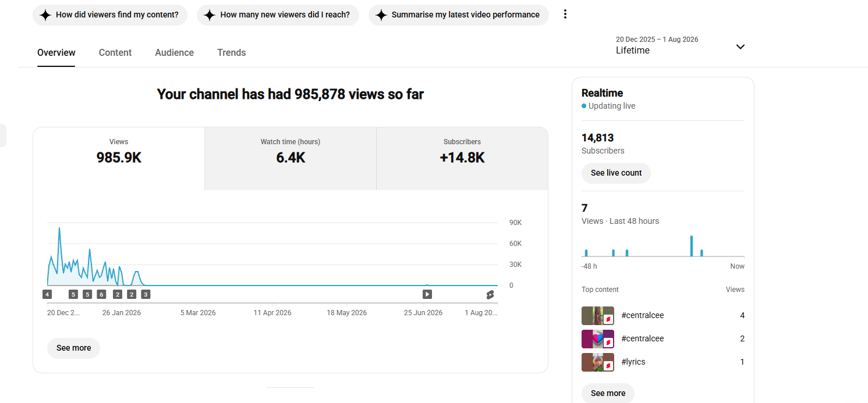Viewport: 868px width, 403px height.
Task: Switch to the Trends tab
Action: 232,52
